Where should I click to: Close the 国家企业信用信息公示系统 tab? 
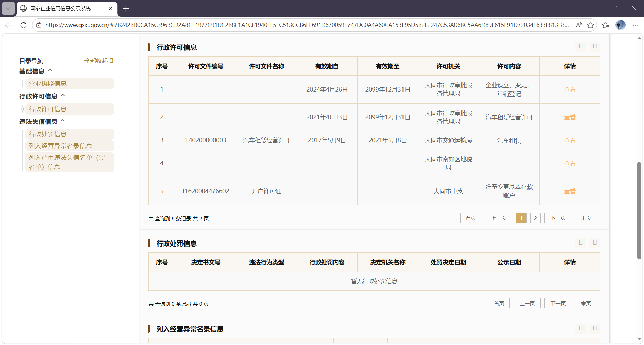pos(111,8)
